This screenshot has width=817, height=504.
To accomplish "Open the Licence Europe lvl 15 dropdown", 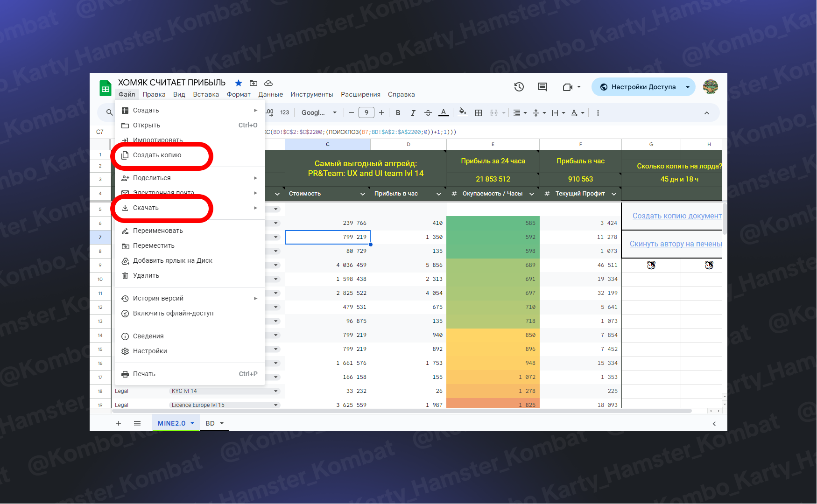I will click(x=276, y=405).
